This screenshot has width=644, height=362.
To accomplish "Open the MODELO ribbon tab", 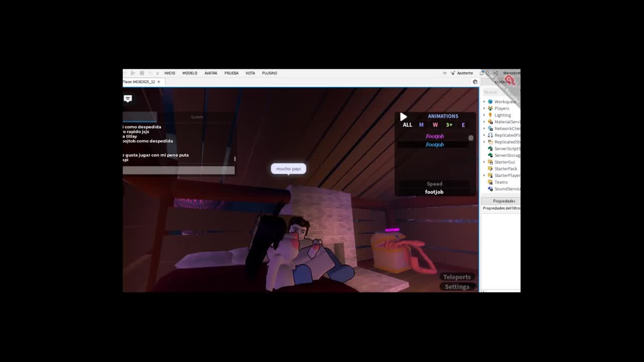I will [190, 73].
